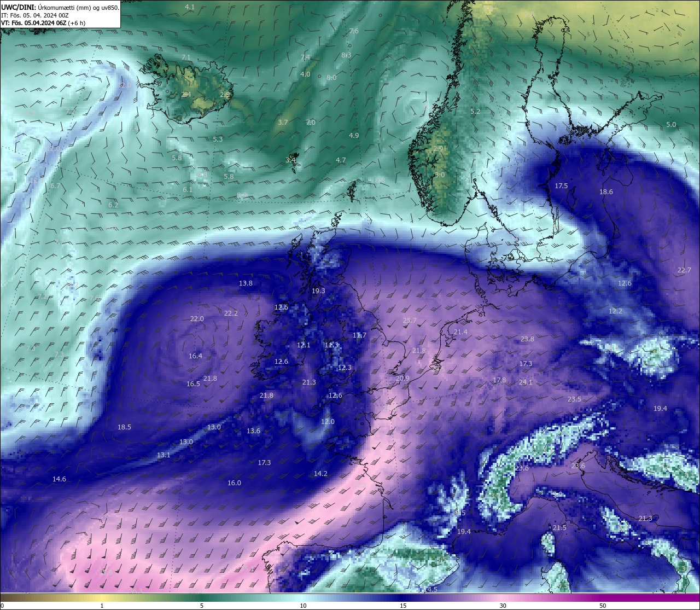Click the 12.2 value on the map

tap(615, 311)
